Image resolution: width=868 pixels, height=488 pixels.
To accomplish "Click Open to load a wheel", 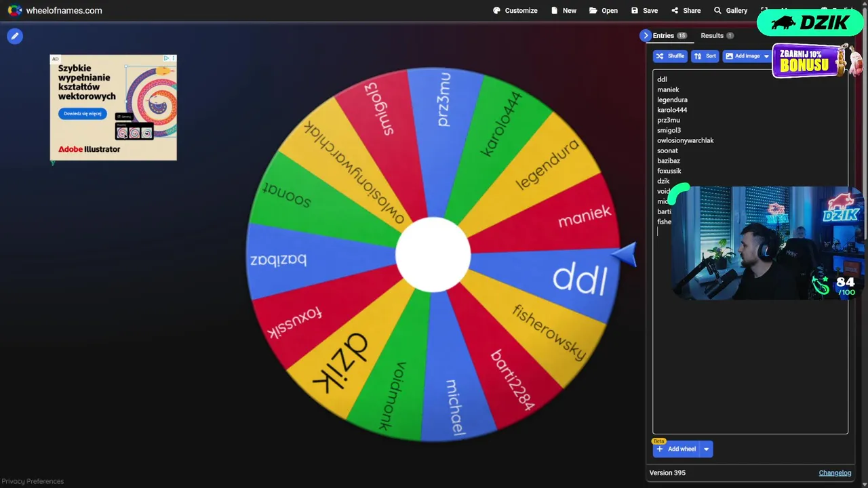I will [x=604, y=10].
